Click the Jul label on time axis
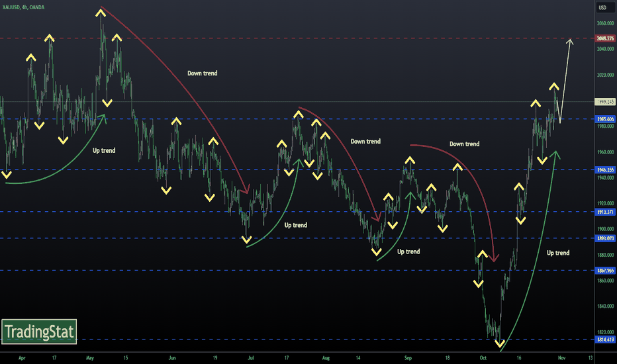The image size is (617, 364). click(251, 357)
